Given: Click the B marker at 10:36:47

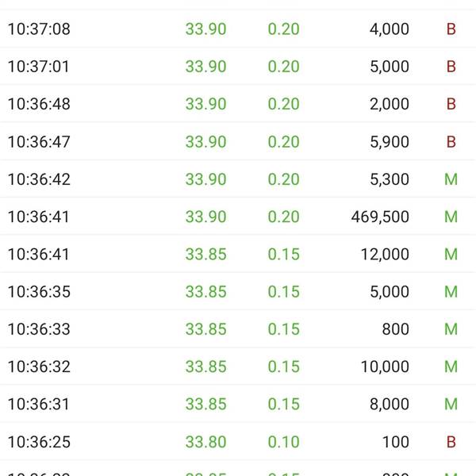Looking at the screenshot, I should tap(451, 142).
